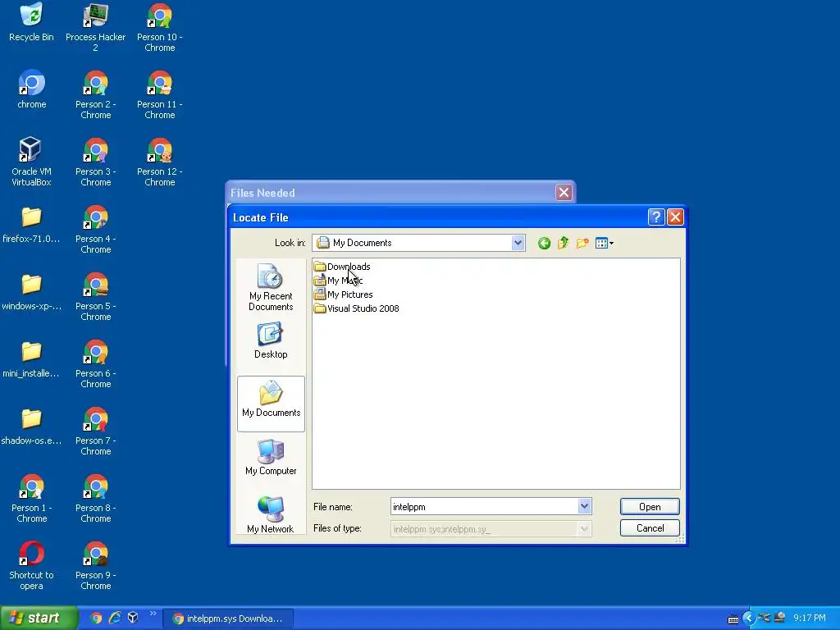840x630 pixels.
Task: Go up one folder level
Action: [x=563, y=243]
